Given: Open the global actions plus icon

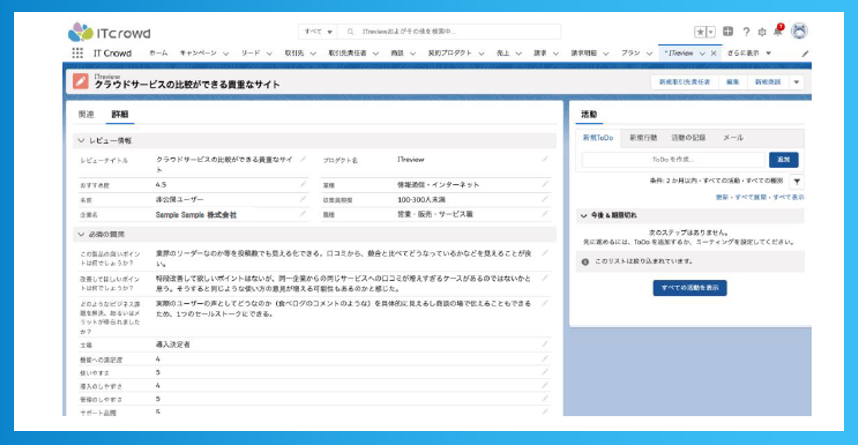Looking at the screenshot, I should [728, 31].
